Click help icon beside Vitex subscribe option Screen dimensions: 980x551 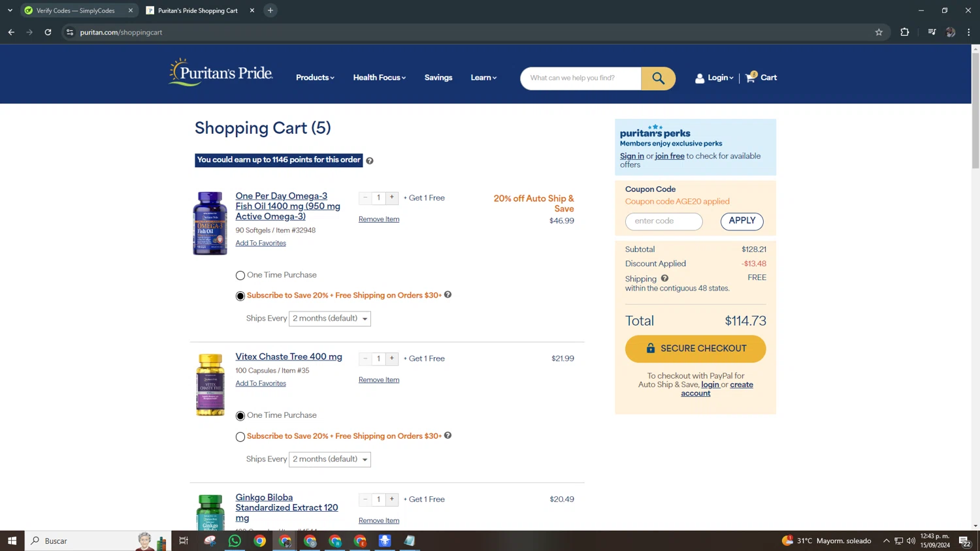pyautogui.click(x=448, y=435)
